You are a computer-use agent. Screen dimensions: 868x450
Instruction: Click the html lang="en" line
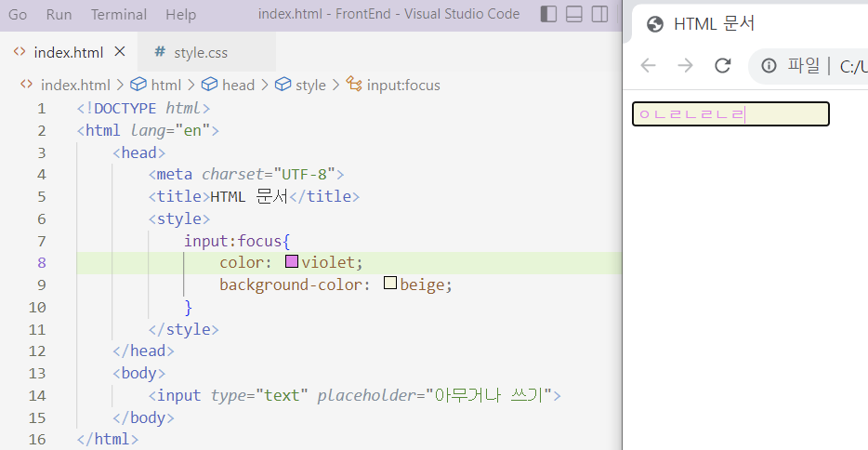coord(148,130)
